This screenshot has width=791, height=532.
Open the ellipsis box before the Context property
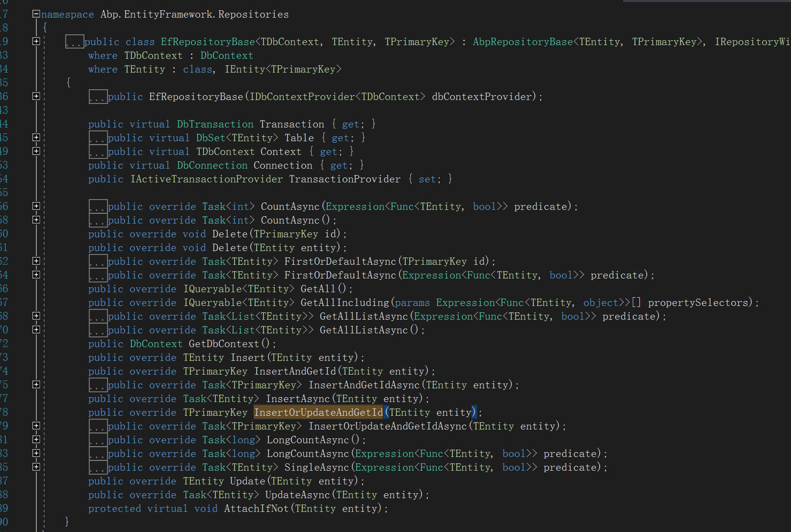98,152
